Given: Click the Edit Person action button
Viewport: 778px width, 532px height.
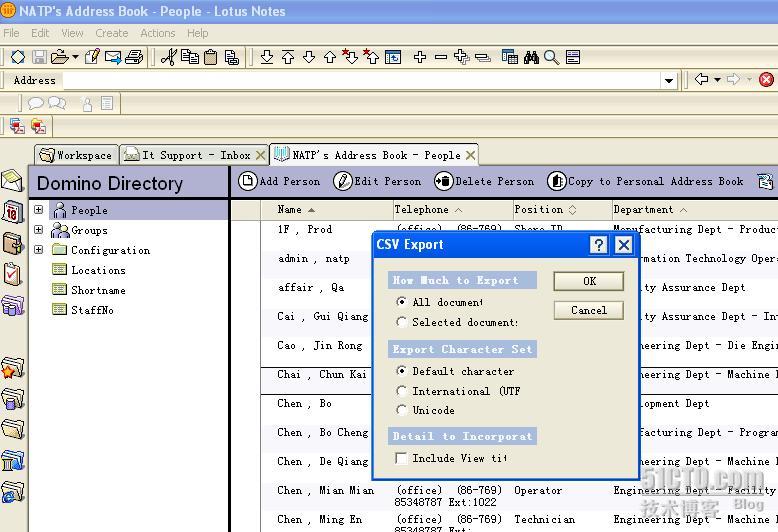Looking at the screenshot, I should coord(378,181).
